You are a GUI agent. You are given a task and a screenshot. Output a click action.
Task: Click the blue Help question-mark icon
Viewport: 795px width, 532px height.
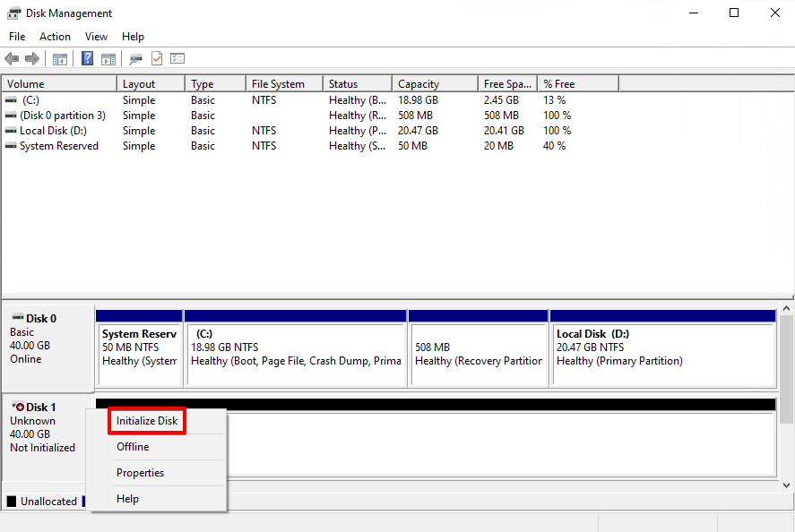click(87, 58)
